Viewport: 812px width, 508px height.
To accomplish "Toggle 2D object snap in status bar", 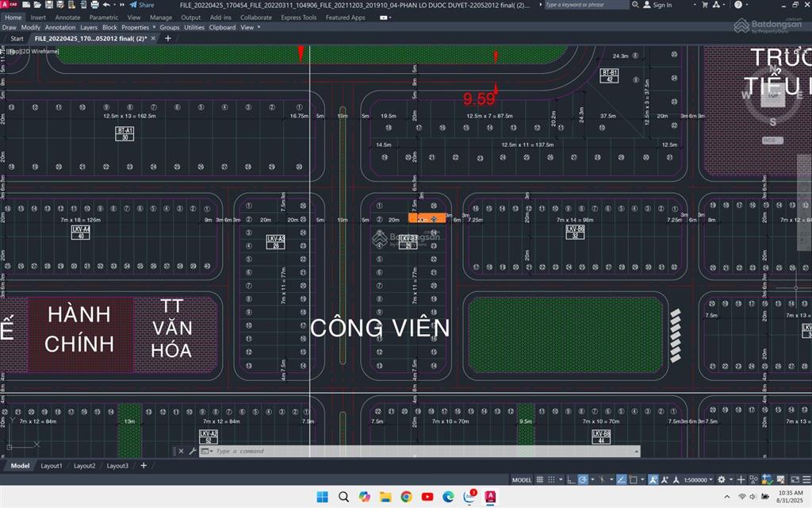I will point(633,480).
